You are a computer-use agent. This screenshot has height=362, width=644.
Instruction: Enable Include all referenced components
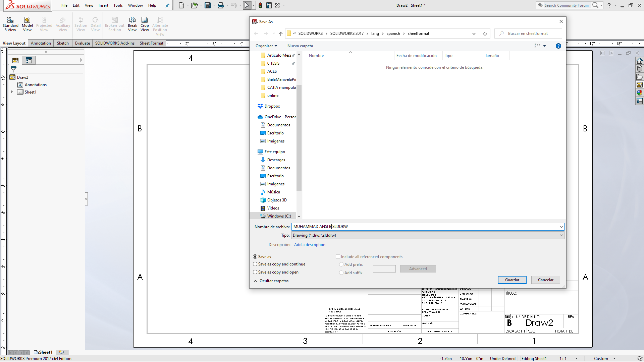338,256
